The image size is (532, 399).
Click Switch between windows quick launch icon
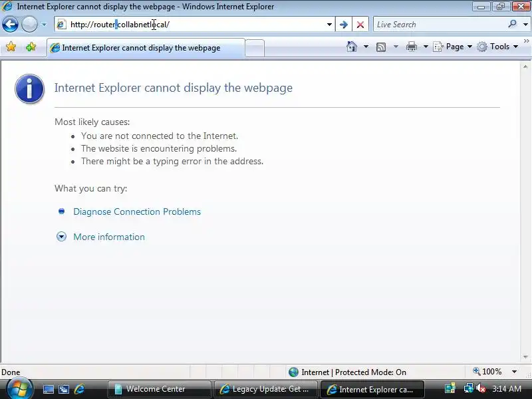63,389
